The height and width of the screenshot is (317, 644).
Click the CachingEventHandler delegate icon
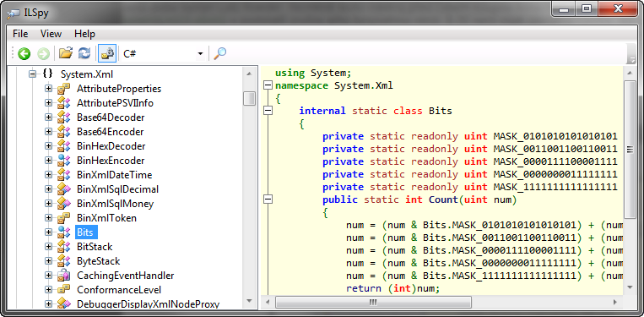pyautogui.click(x=63, y=276)
